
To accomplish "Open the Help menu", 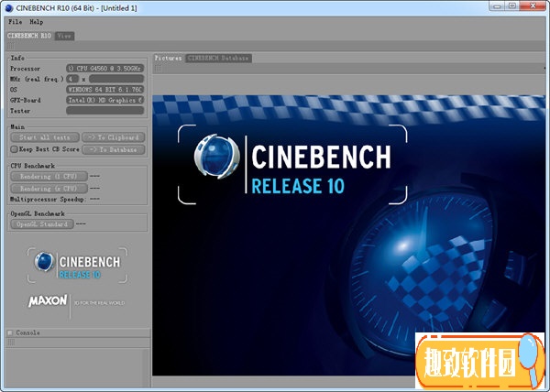I will (36, 22).
